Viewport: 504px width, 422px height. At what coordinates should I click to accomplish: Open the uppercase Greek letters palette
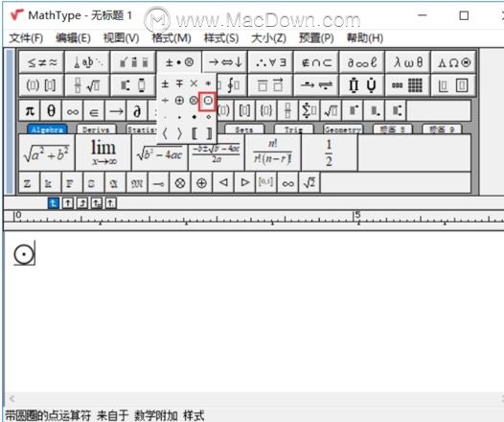453,62
